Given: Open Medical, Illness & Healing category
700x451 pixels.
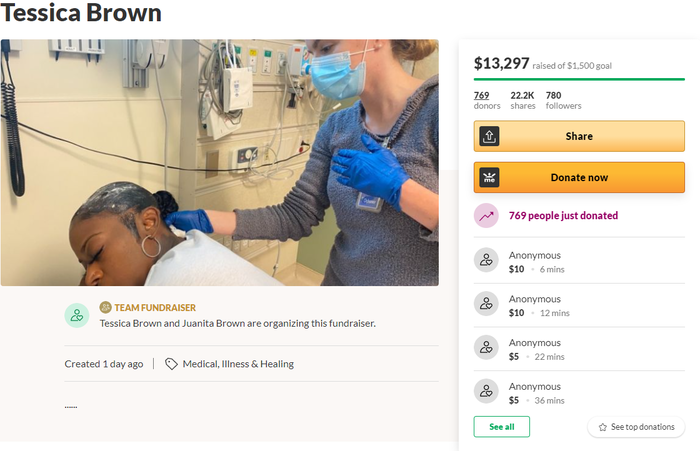Looking at the screenshot, I should point(238,364).
